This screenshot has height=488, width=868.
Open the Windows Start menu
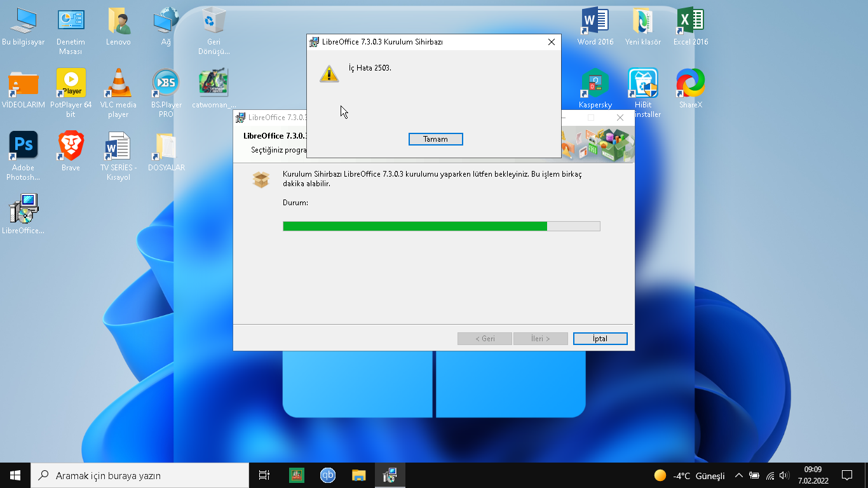(15, 475)
